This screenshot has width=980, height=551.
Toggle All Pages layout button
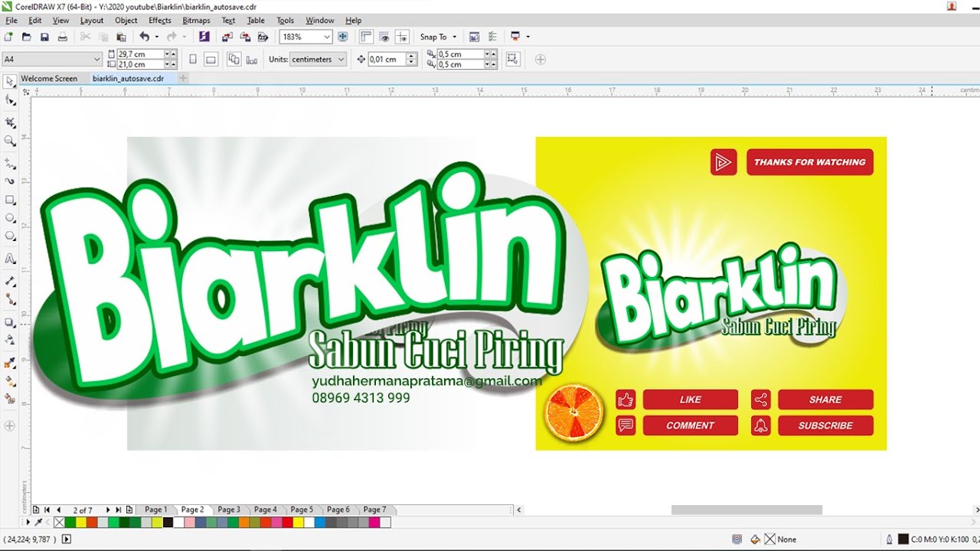234,59
